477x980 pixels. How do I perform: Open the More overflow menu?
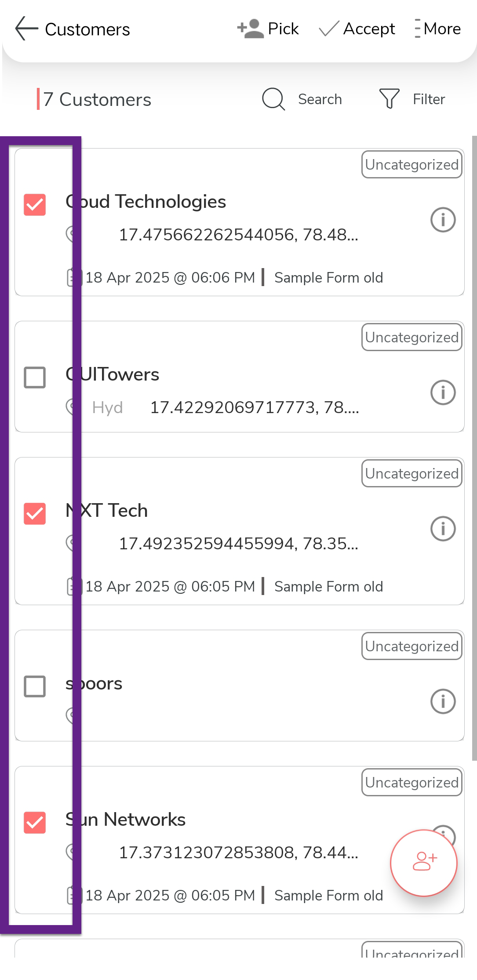click(417, 29)
